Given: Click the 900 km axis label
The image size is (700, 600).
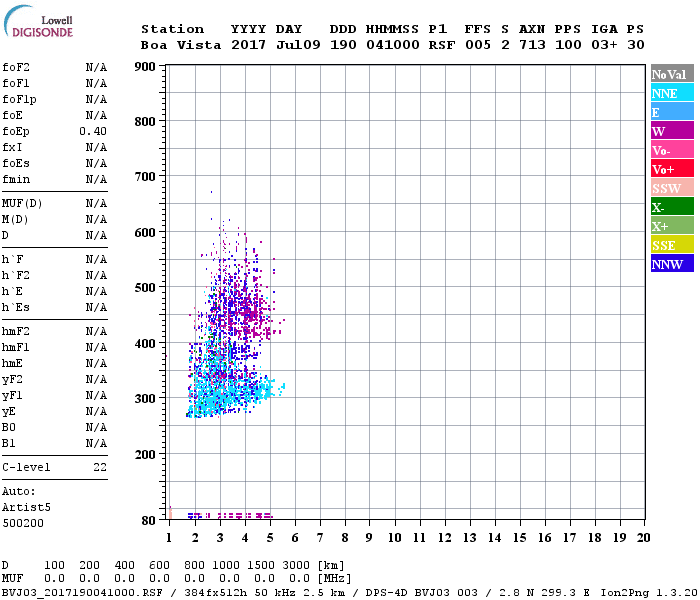Looking at the screenshot, I should tap(145, 67).
